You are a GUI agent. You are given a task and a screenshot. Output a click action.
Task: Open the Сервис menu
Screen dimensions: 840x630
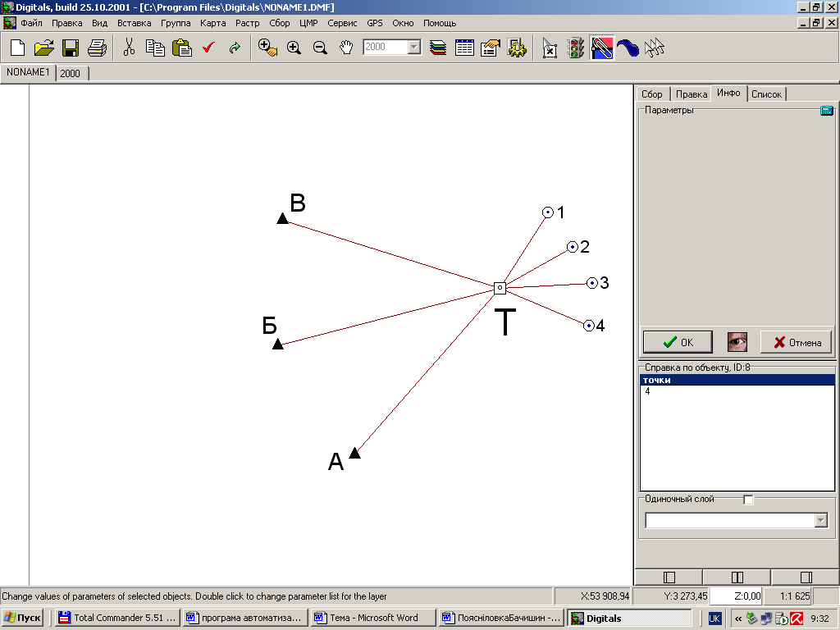pyautogui.click(x=342, y=23)
